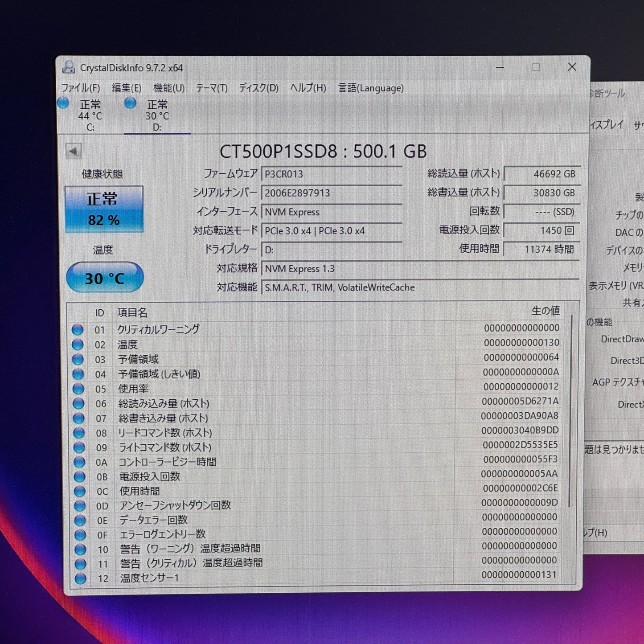
Task: Open the 言語(Language) menu
Action: (x=371, y=88)
